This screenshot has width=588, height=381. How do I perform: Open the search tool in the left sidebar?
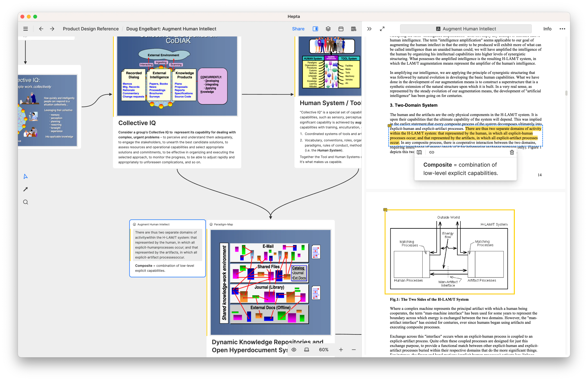[25, 202]
